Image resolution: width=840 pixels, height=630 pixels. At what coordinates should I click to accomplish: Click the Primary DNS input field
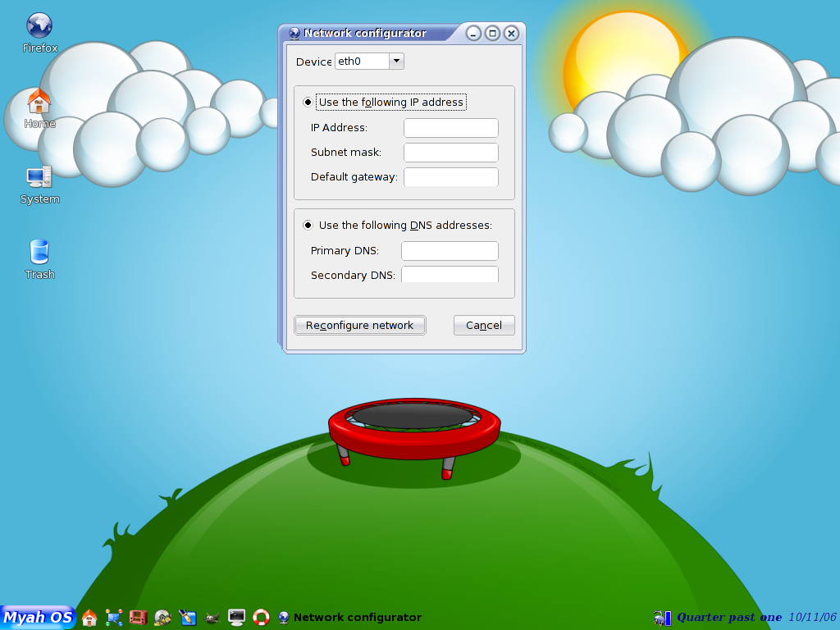pyautogui.click(x=450, y=251)
